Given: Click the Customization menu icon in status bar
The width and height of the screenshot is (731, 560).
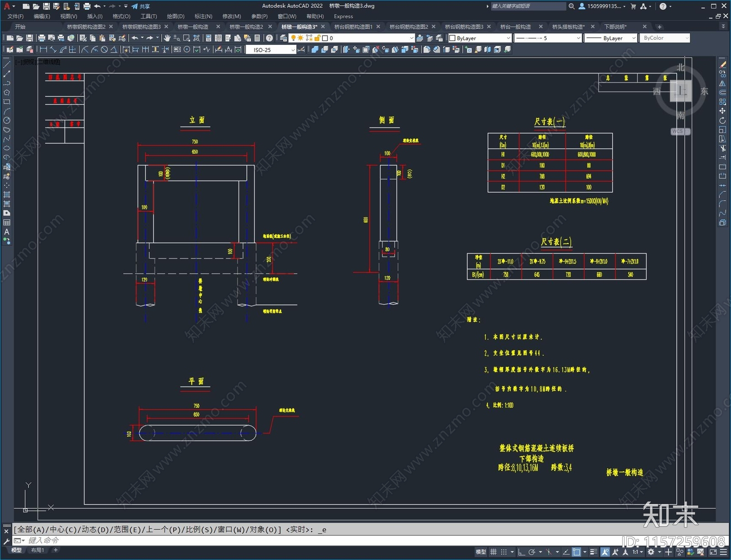Looking at the screenshot, I should 723,552.
